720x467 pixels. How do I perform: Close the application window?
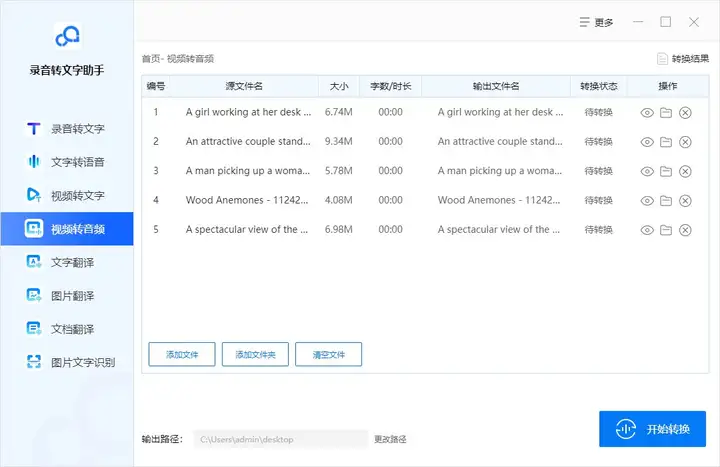point(694,22)
